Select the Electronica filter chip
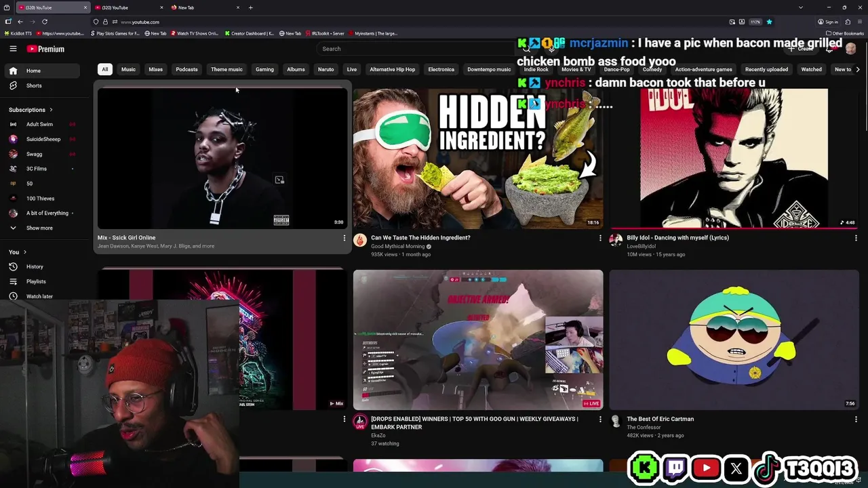 click(x=441, y=69)
